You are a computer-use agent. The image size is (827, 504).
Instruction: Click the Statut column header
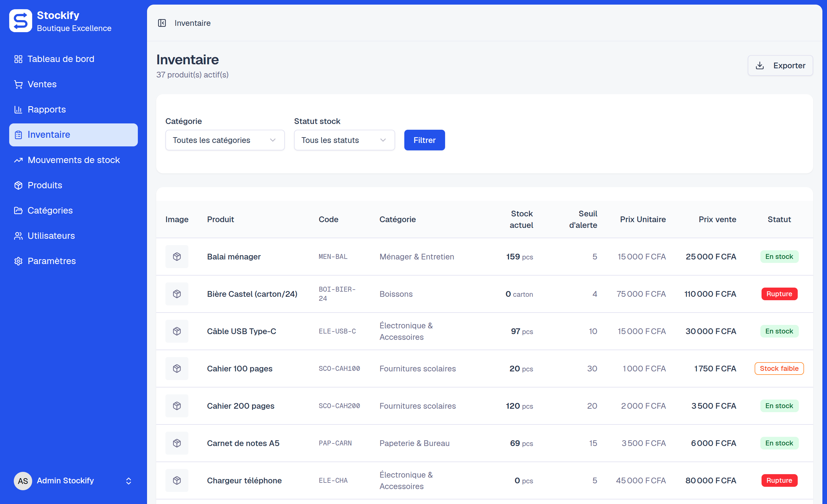(x=779, y=219)
